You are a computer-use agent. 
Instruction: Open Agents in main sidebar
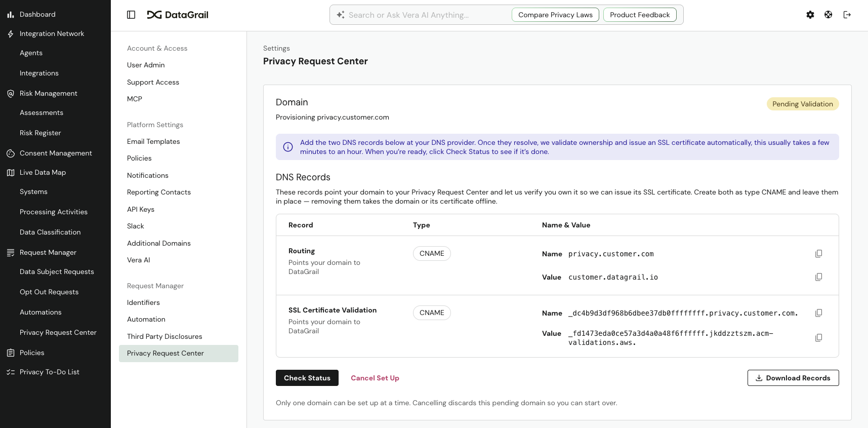point(31,53)
